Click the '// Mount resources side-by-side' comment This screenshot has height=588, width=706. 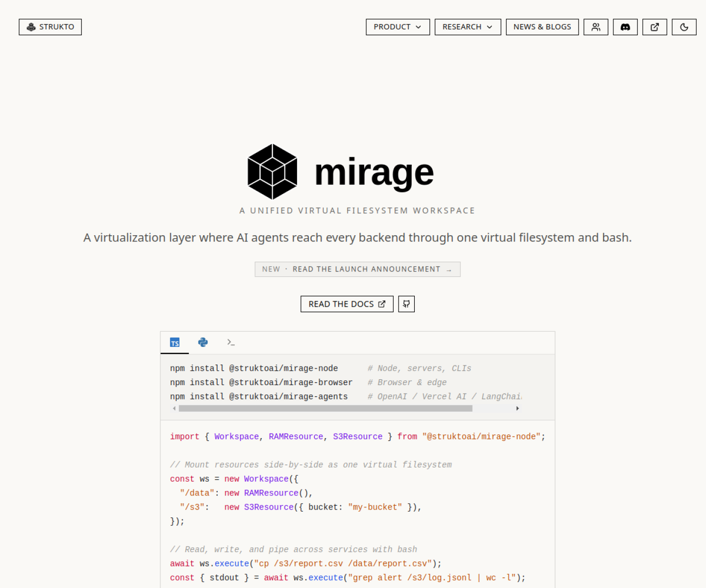click(311, 465)
